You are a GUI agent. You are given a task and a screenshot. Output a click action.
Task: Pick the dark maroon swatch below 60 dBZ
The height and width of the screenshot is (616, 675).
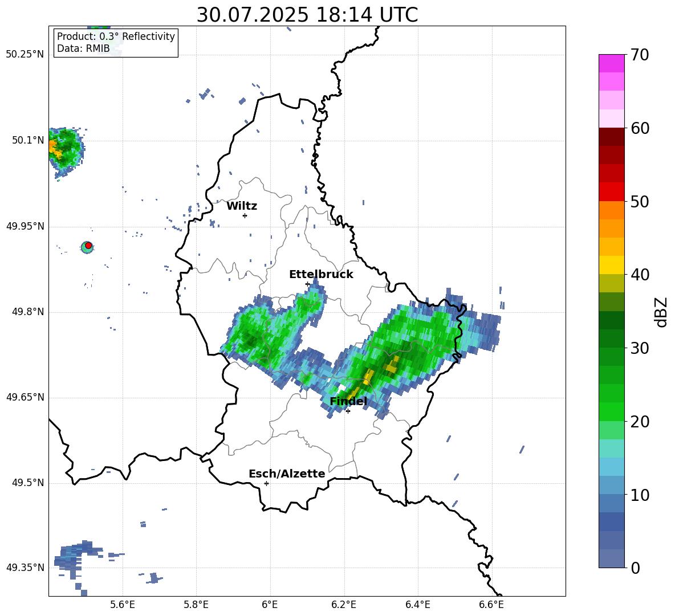coord(611,137)
